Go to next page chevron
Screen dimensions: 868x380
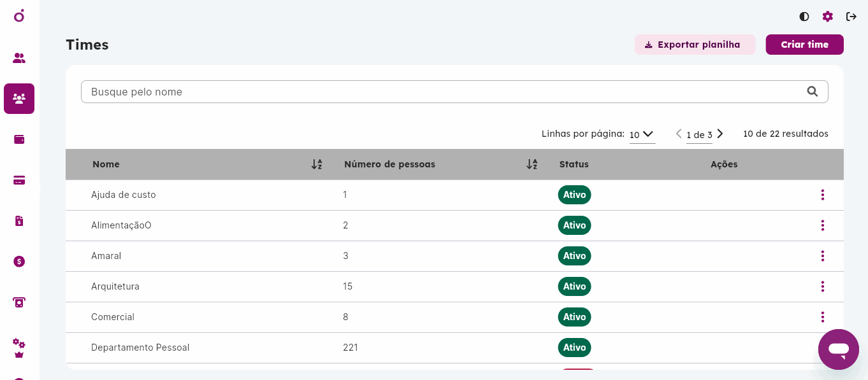pos(720,134)
